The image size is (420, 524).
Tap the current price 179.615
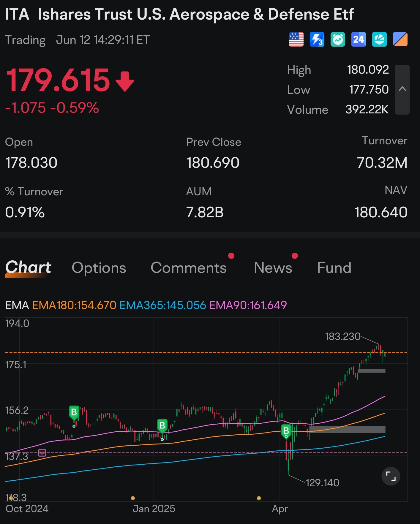tap(58, 80)
